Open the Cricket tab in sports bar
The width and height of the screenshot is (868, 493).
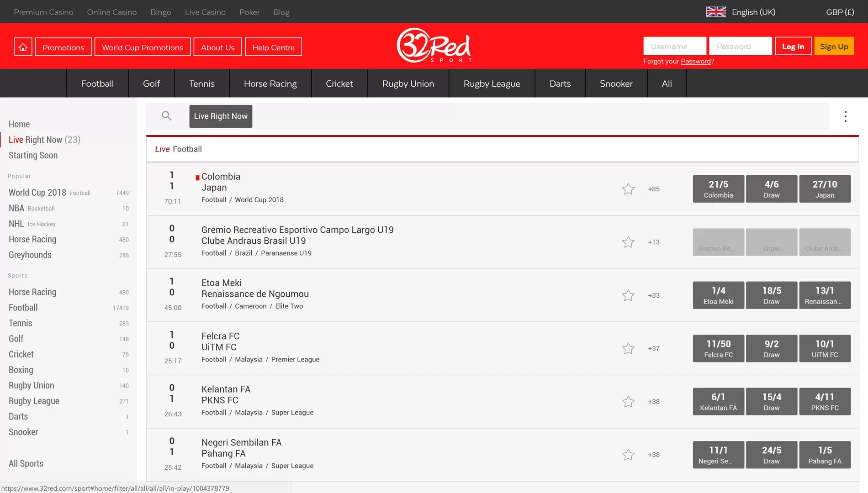pos(339,84)
